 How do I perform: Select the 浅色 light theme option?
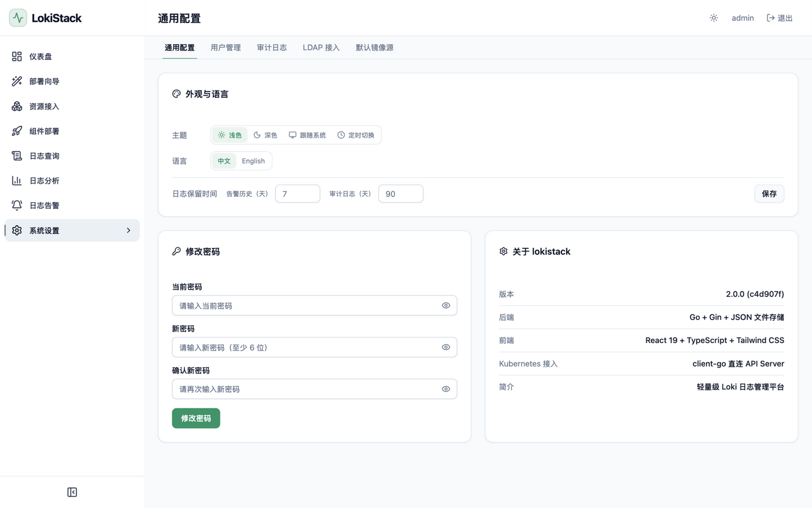[230, 135]
